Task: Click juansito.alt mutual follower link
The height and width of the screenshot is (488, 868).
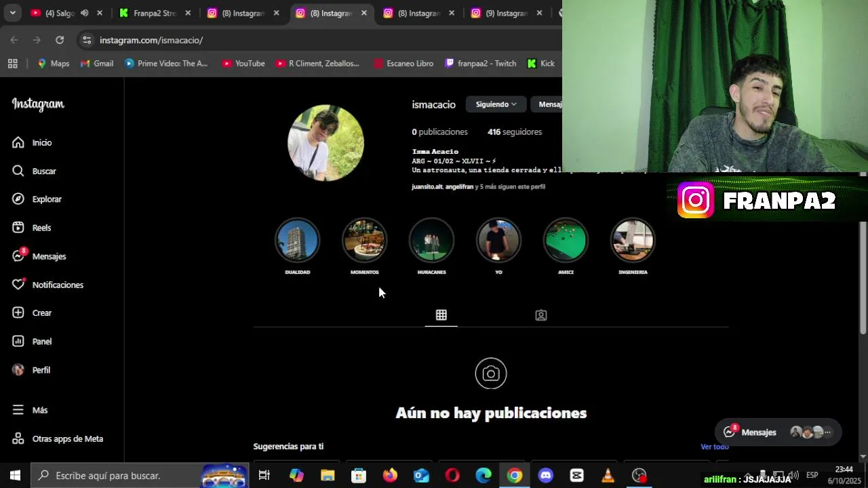Action: (x=427, y=186)
